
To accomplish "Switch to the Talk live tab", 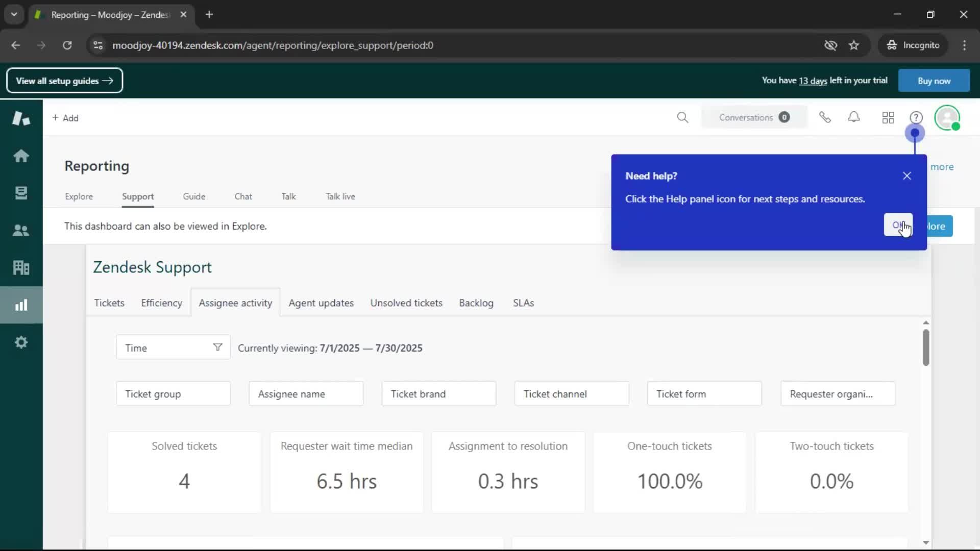I will (340, 196).
